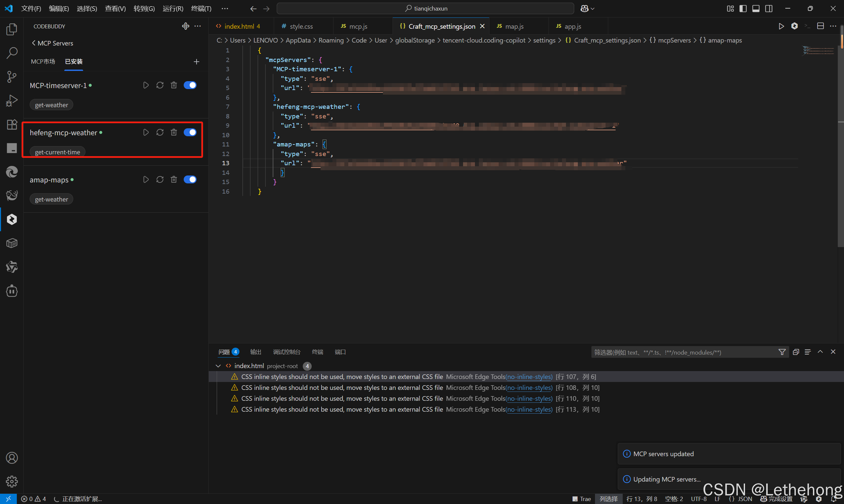Go back from MCP Servers view
The height and width of the screenshot is (504, 844).
point(34,43)
